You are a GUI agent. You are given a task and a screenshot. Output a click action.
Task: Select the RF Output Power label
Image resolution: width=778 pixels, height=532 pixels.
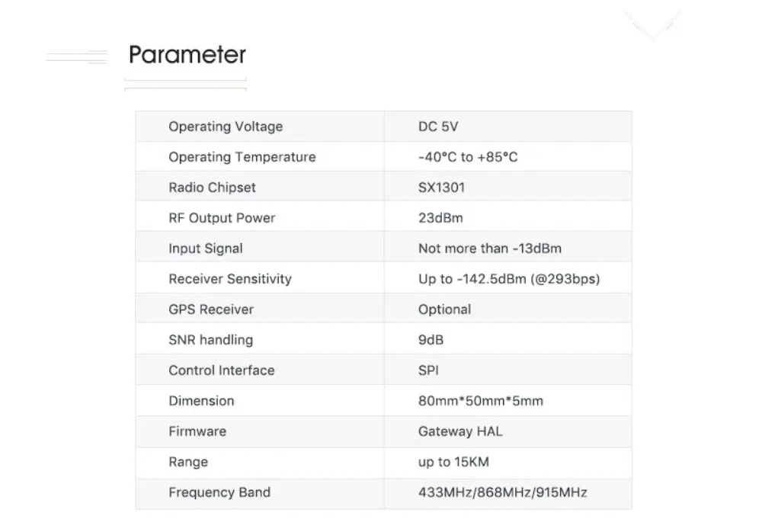pyautogui.click(x=222, y=218)
